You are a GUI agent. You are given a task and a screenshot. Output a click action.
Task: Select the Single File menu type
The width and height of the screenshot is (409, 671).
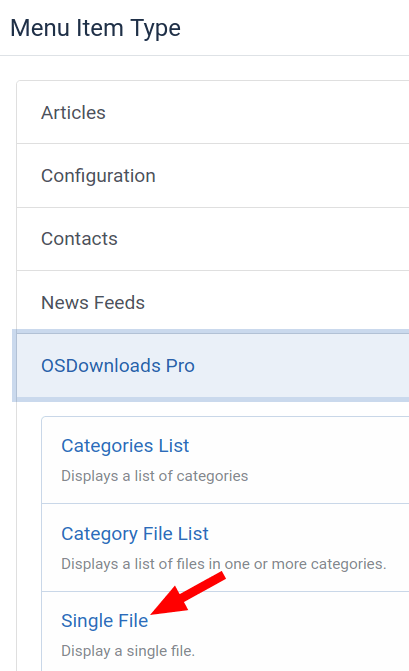tap(105, 621)
